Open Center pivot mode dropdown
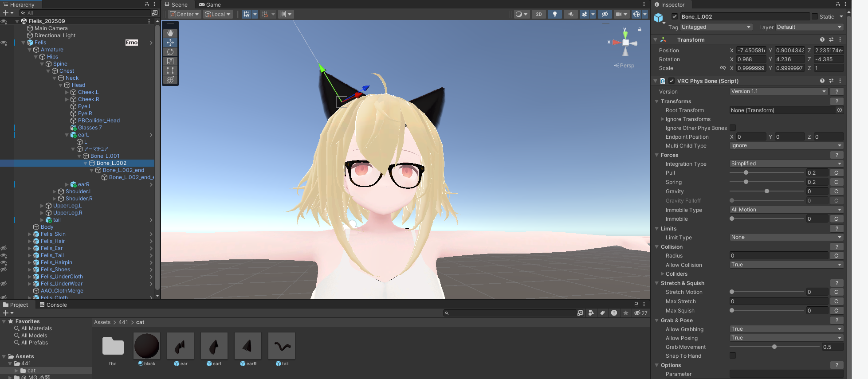The height and width of the screenshot is (379, 868). pos(185,14)
